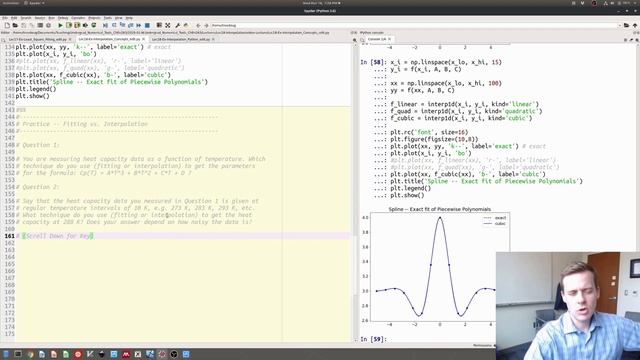This screenshot has width=640, height=360.
Task: Open the Search menu
Action: pos(26,18)
